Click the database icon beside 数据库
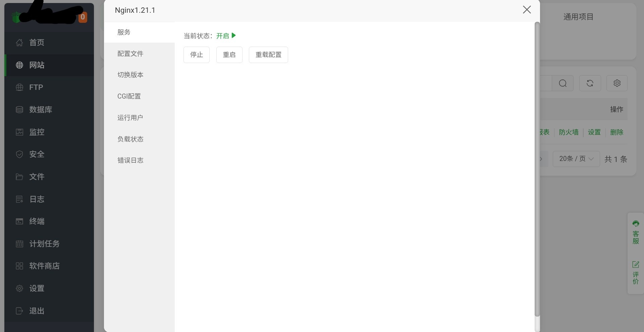 click(19, 110)
